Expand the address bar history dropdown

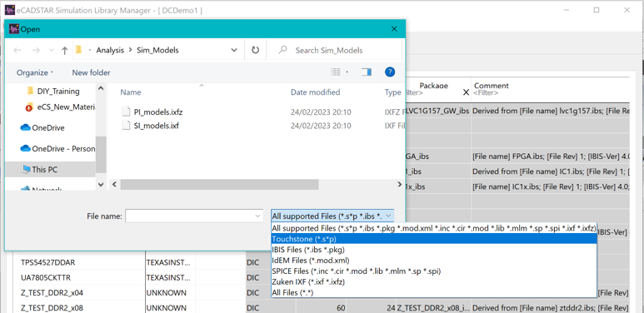pos(234,51)
